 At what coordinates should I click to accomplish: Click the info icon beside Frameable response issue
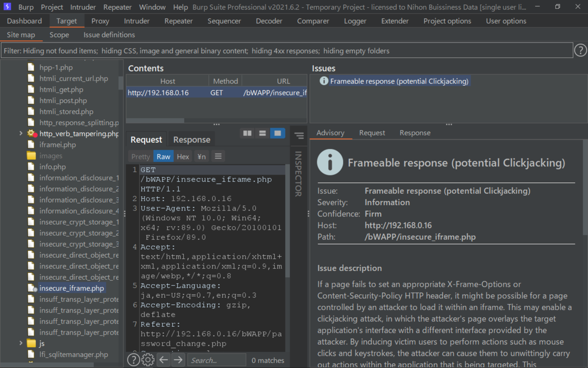(x=324, y=81)
